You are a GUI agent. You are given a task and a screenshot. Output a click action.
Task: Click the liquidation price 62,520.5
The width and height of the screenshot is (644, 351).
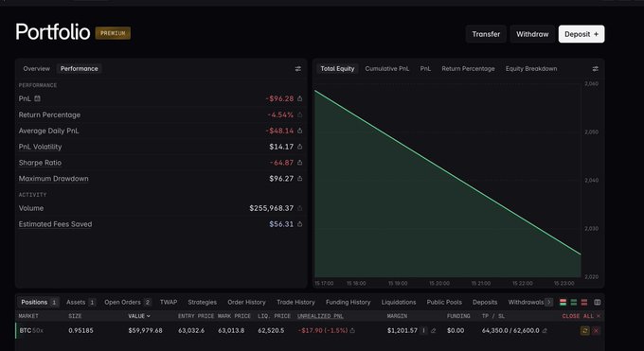271,330
